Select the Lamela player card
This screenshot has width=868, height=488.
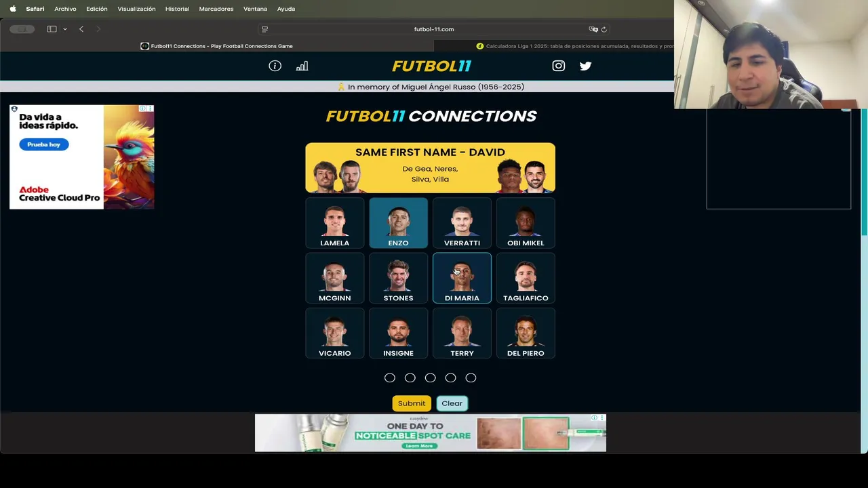point(334,223)
